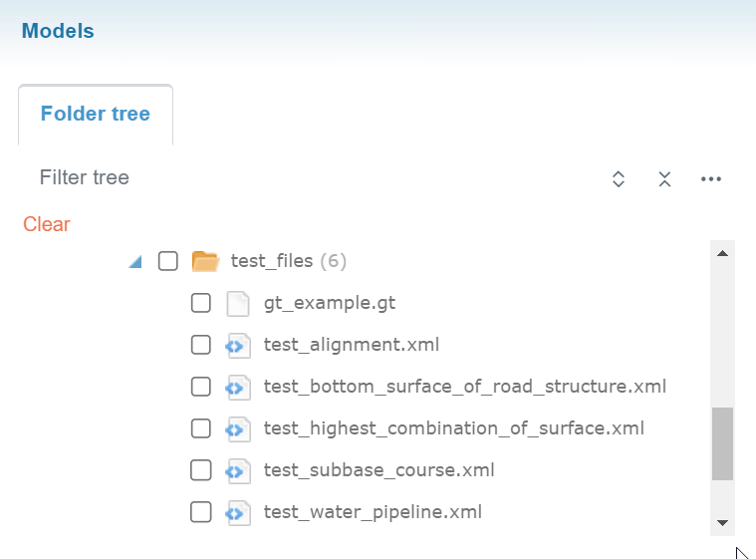Click the test_files folder icon
756x559 pixels.
pos(205,262)
